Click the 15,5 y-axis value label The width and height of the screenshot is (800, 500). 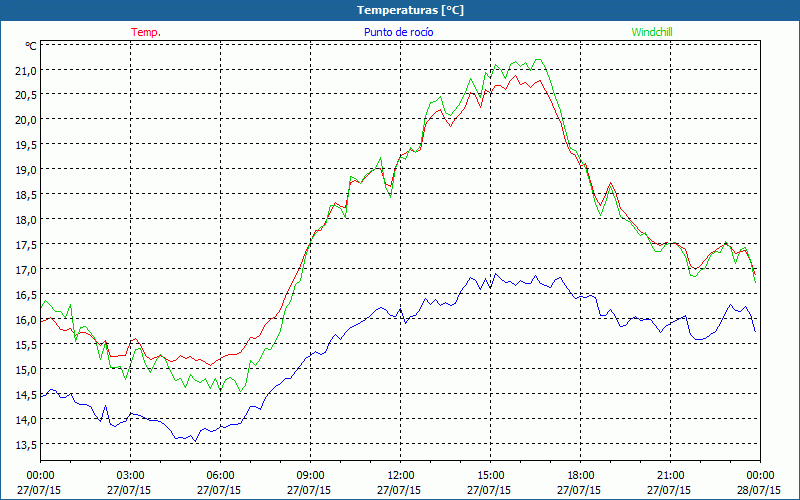(x=23, y=345)
